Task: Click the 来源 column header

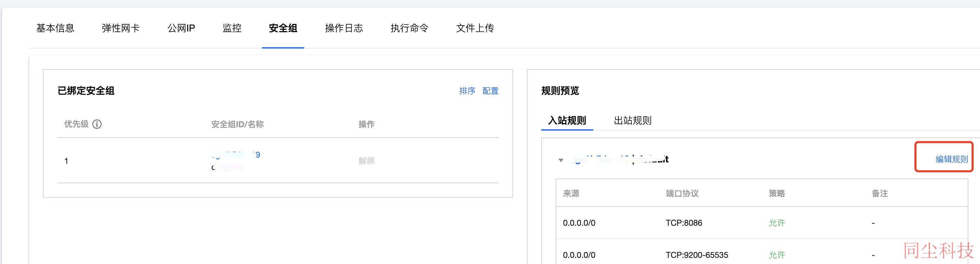Action: (x=571, y=194)
